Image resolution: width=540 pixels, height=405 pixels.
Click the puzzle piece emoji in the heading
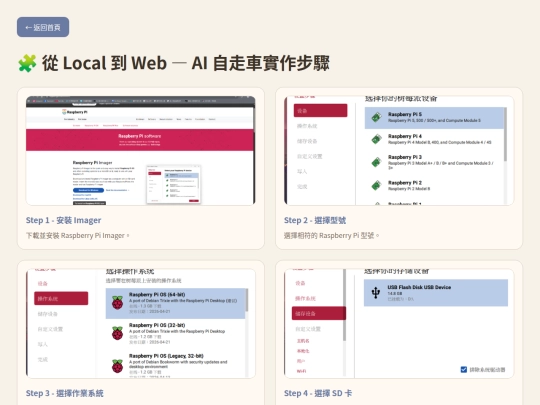(x=27, y=63)
